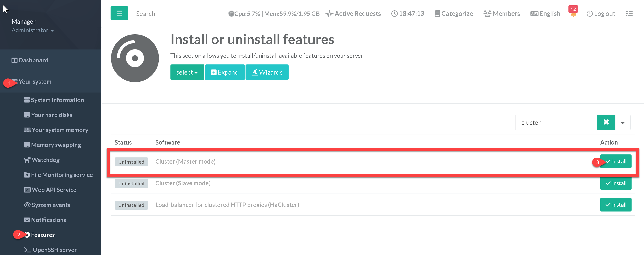Collapse the Your system menu section
The height and width of the screenshot is (255, 644).
tap(35, 82)
